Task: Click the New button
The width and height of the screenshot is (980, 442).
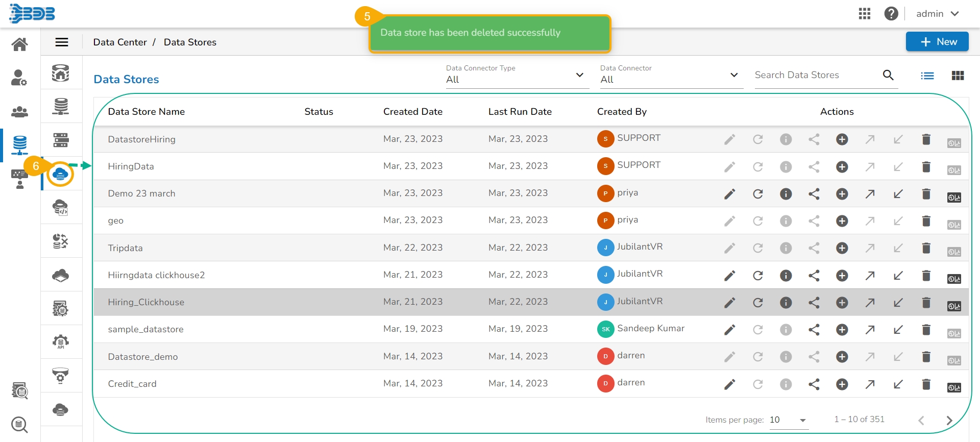Action: (x=937, y=42)
